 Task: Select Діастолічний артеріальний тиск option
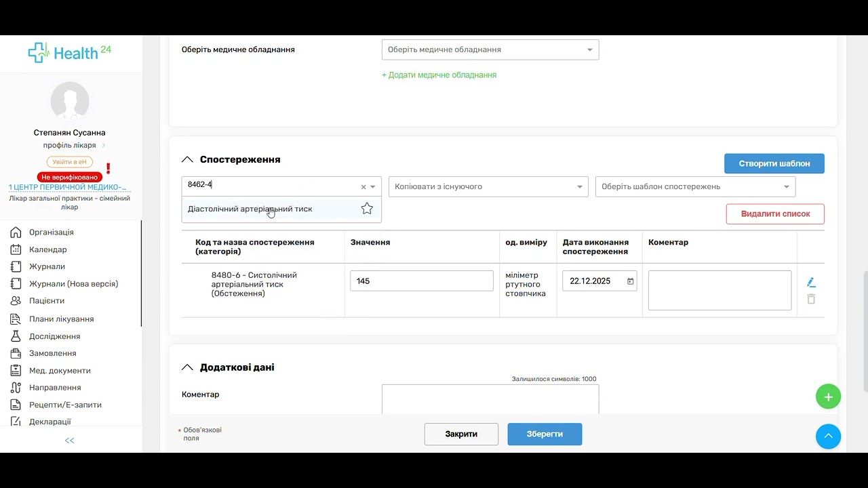coord(281,209)
